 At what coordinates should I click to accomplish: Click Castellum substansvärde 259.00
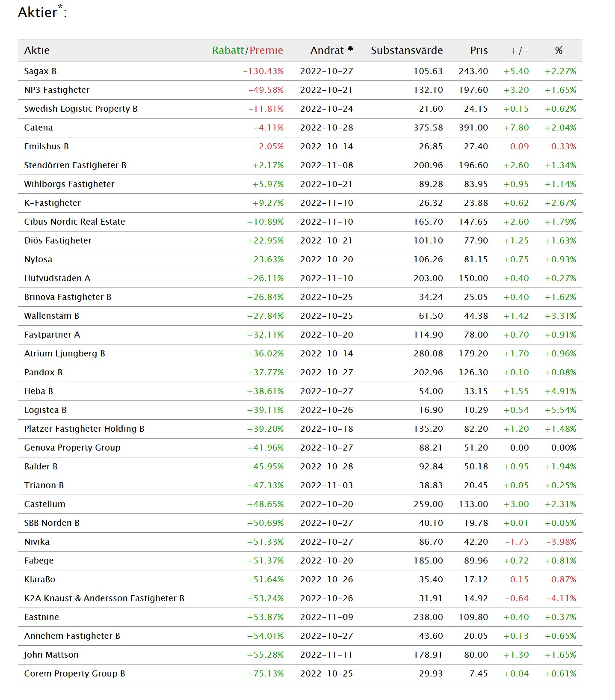coord(428,504)
